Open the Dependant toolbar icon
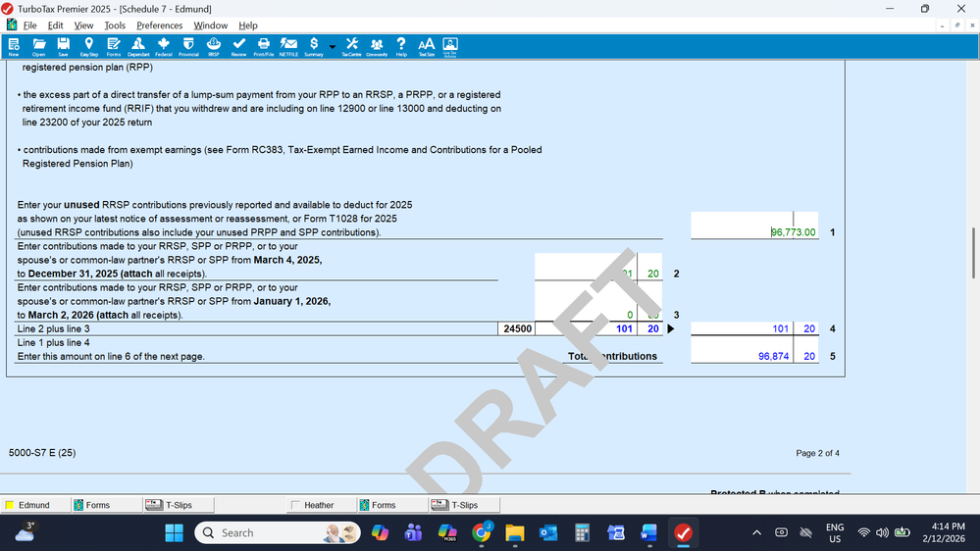This screenshot has width=980, height=551. coord(138,47)
